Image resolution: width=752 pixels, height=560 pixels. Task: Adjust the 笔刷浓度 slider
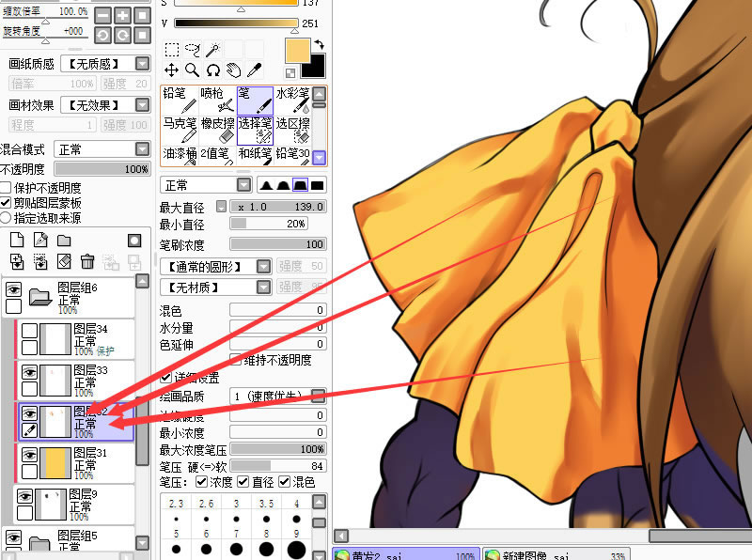coord(278,244)
